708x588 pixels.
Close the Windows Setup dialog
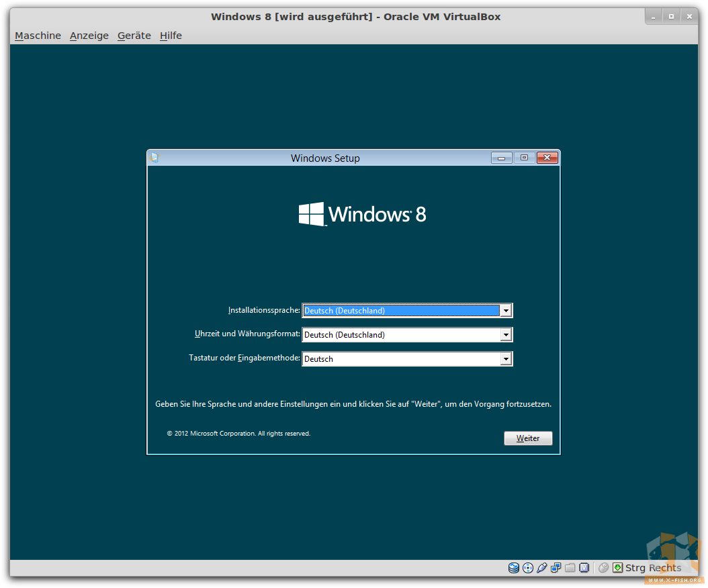pyautogui.click(x=547, y=158)
